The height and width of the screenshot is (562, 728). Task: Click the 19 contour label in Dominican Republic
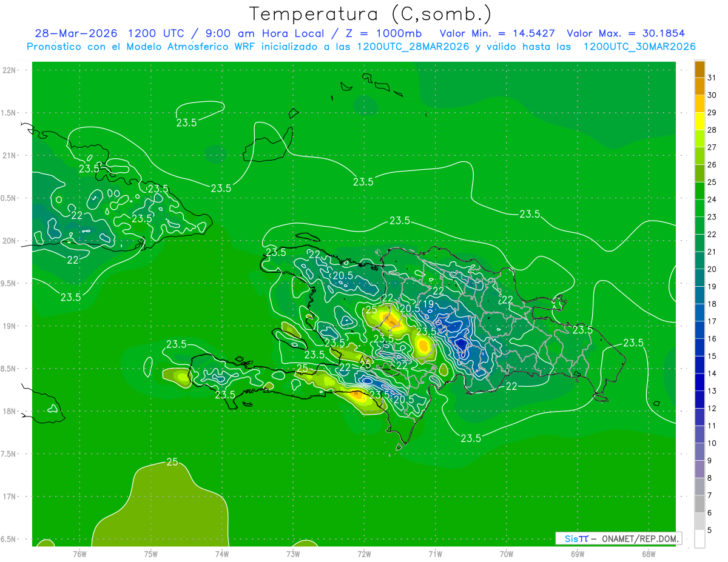point(428,304)
